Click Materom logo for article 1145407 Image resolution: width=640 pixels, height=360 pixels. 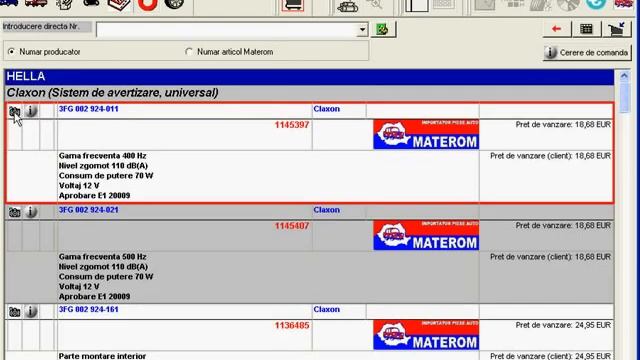tap(426, 235)
